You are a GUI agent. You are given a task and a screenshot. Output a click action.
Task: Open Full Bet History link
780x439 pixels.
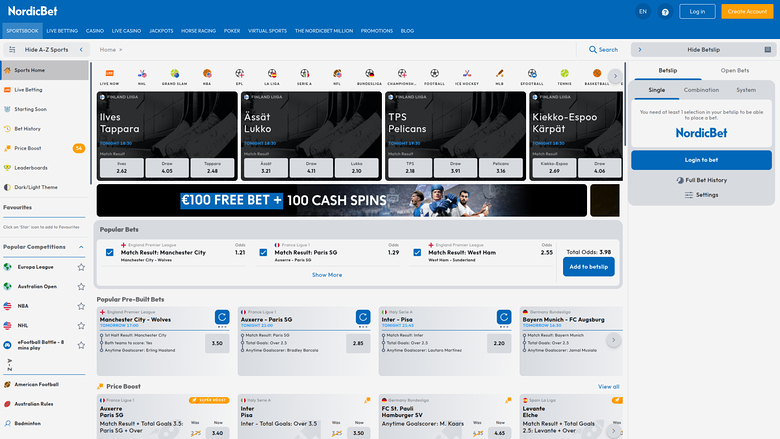pos(701,180)
